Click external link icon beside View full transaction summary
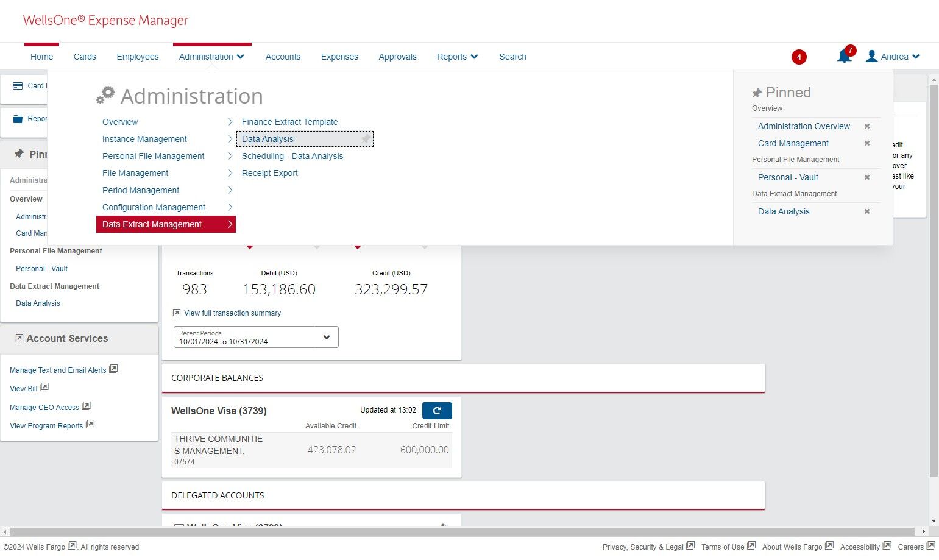This screenshot has width=939, height=560. 176,313
